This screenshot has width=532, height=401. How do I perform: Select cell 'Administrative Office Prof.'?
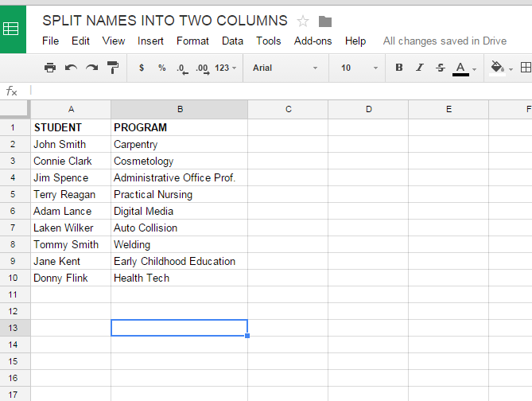point(180,177)
